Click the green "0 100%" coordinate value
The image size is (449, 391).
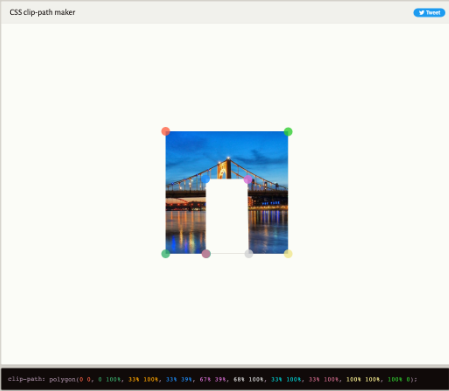tap(109, 379)
